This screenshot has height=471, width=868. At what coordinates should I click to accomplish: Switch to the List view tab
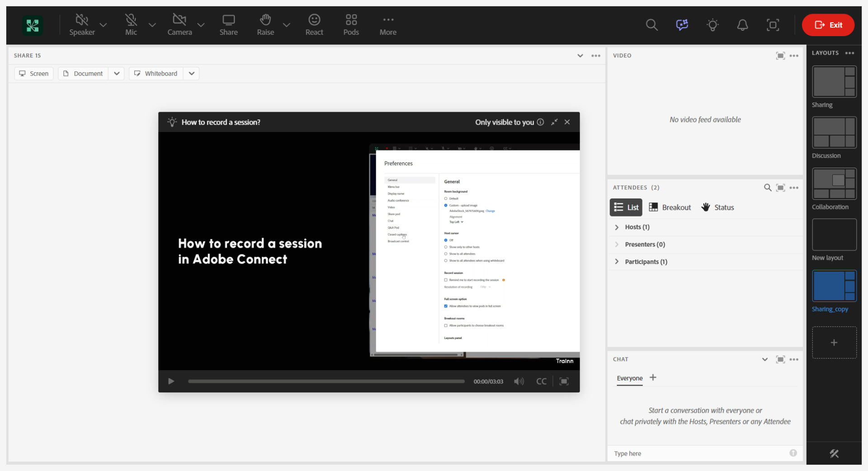626,207
